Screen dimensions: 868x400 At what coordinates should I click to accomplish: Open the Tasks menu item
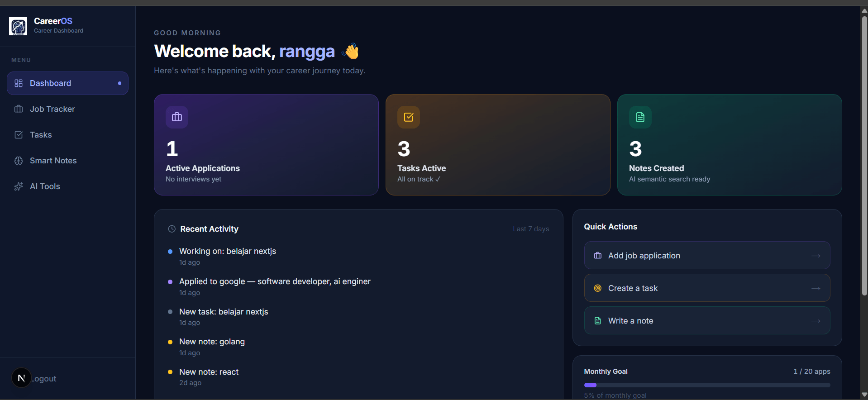67,135
